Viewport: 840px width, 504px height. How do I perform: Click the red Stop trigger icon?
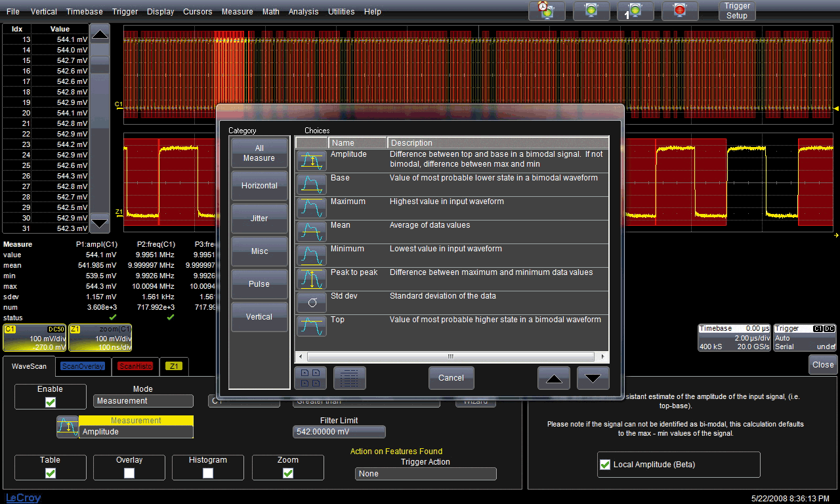[x=679, y=10]
